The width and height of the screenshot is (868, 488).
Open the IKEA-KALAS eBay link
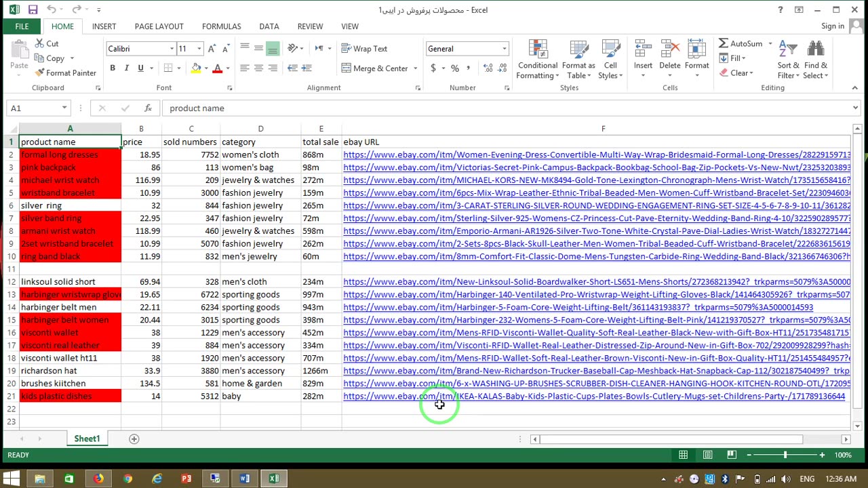coord(594,396)
